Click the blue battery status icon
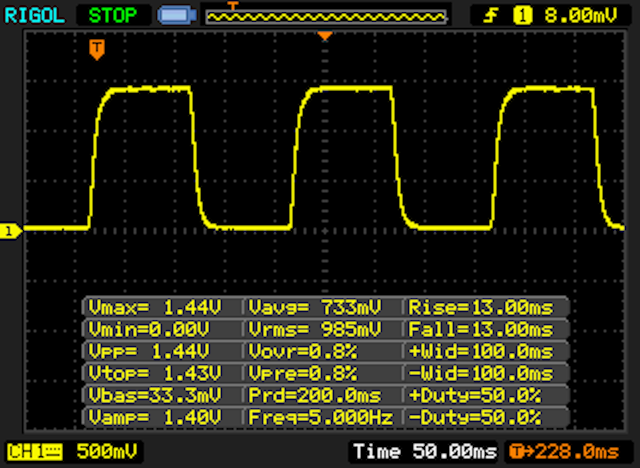This screenshot has width=640, height=468. click(177, 16)
